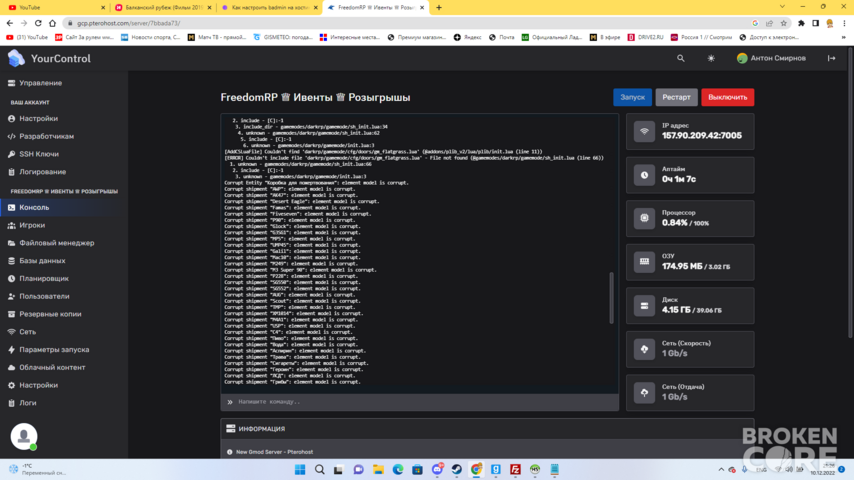
Task: Click the ИНФОРМАЦИЯ section header
Action: [x=487, y=429]
